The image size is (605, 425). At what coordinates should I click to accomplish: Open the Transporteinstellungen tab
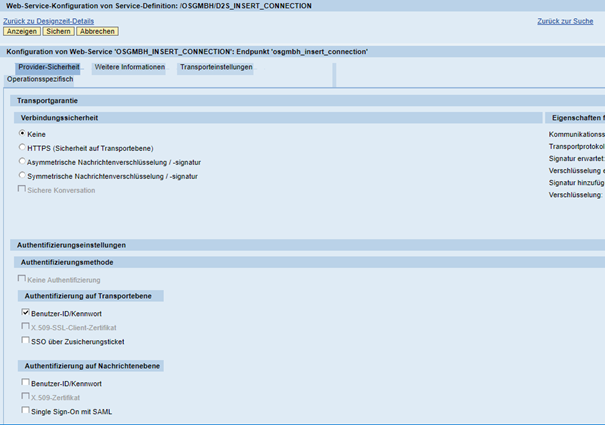(x=215, y=68)
